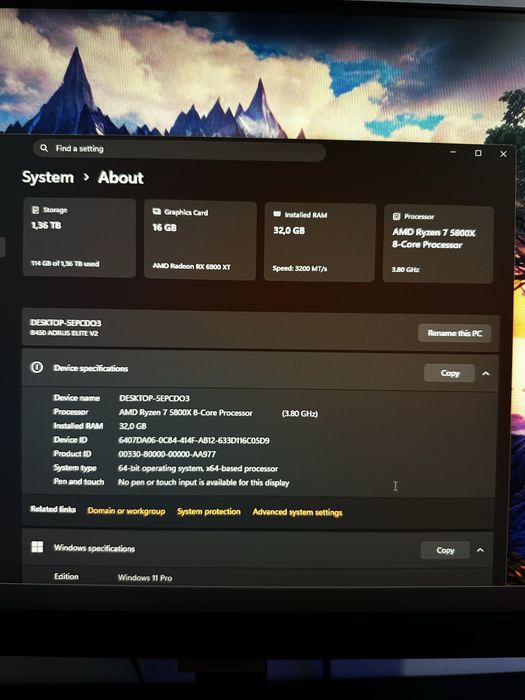The image size is (525, 700).
Task: Click the Storage card icon
Action: [35, 209]
